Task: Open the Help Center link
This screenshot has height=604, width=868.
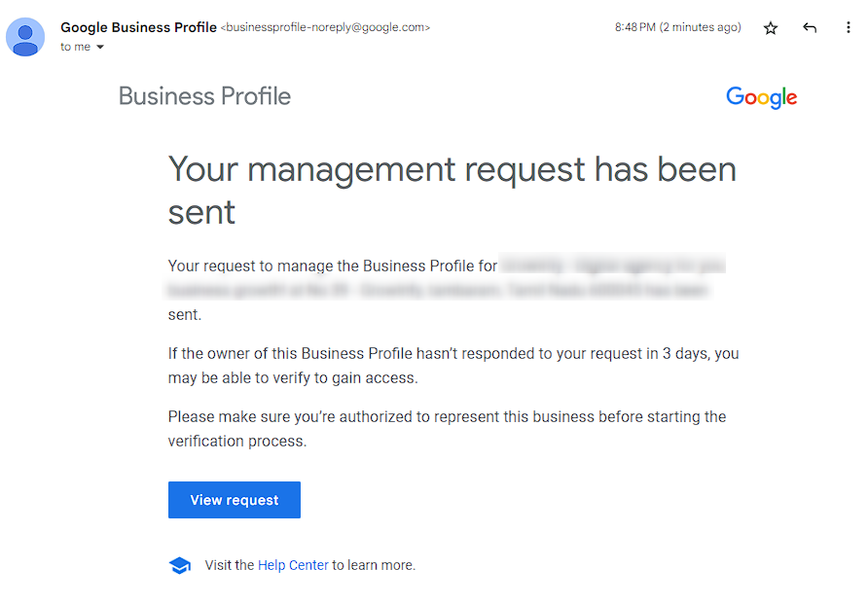Action: (293, 564)
